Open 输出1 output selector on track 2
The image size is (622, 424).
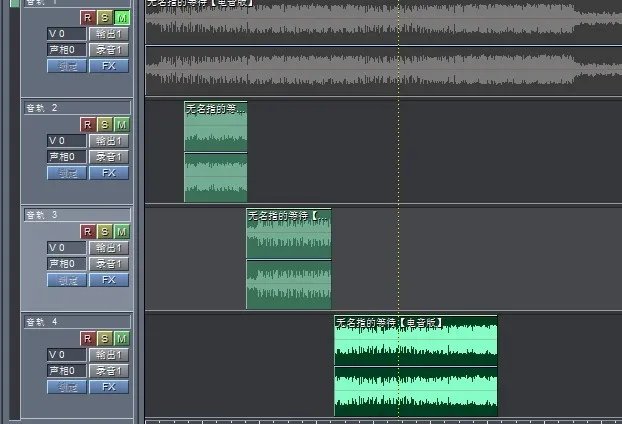tap(109, 140)
